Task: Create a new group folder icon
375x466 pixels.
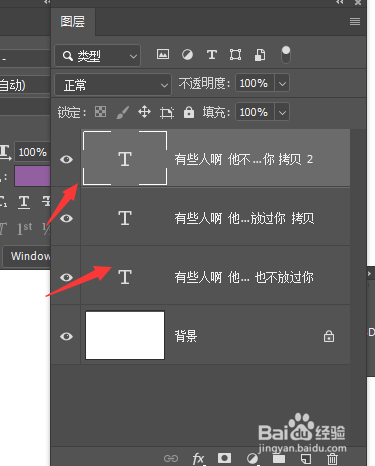Action: click(279, 459)
